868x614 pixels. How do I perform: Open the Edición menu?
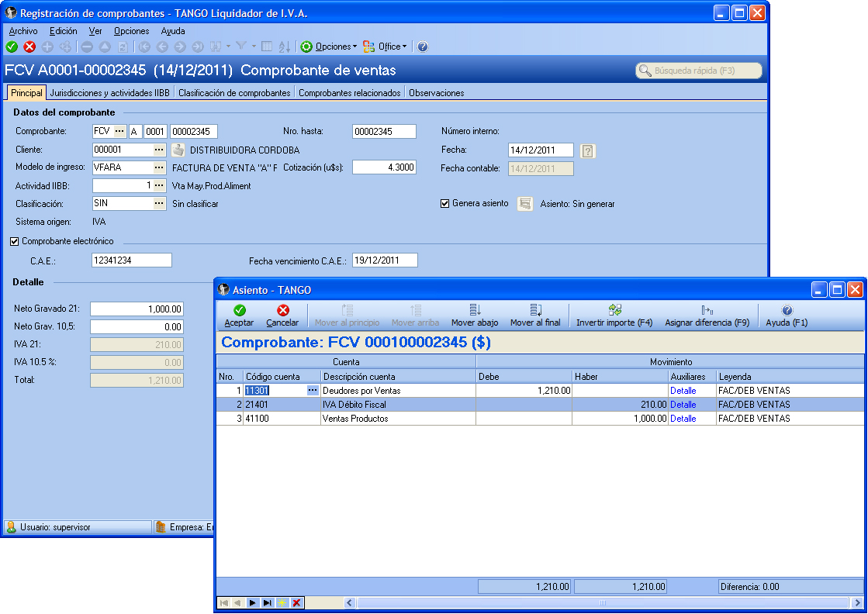tap(63, 31)
